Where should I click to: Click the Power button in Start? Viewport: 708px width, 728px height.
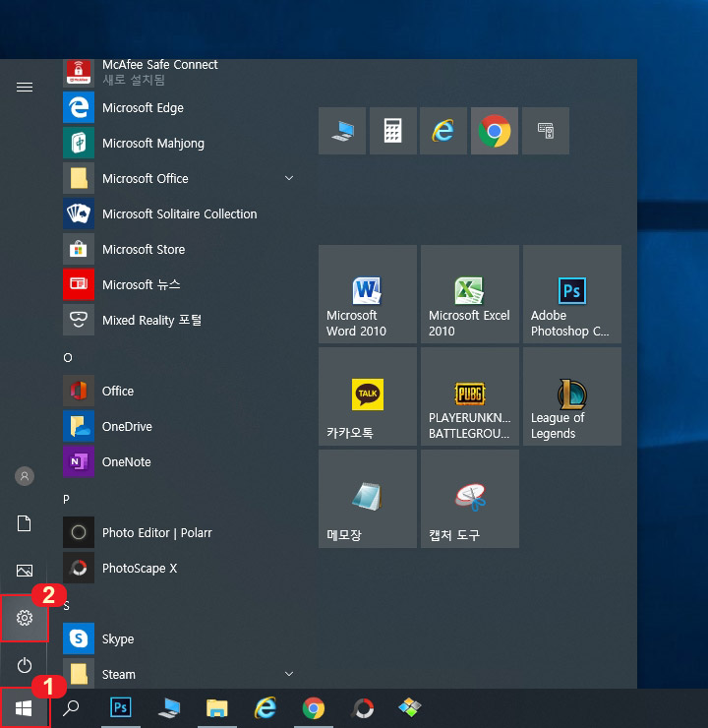[x=25, y=665]
